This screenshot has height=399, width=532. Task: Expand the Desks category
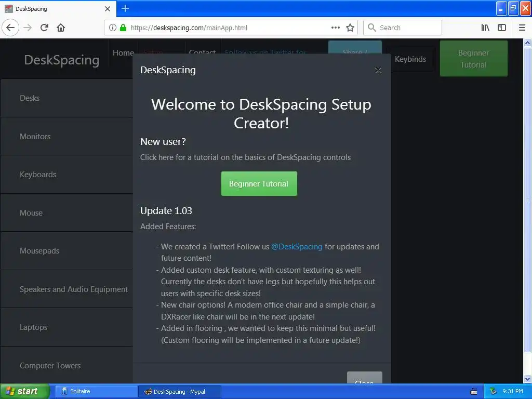[66, 98]
